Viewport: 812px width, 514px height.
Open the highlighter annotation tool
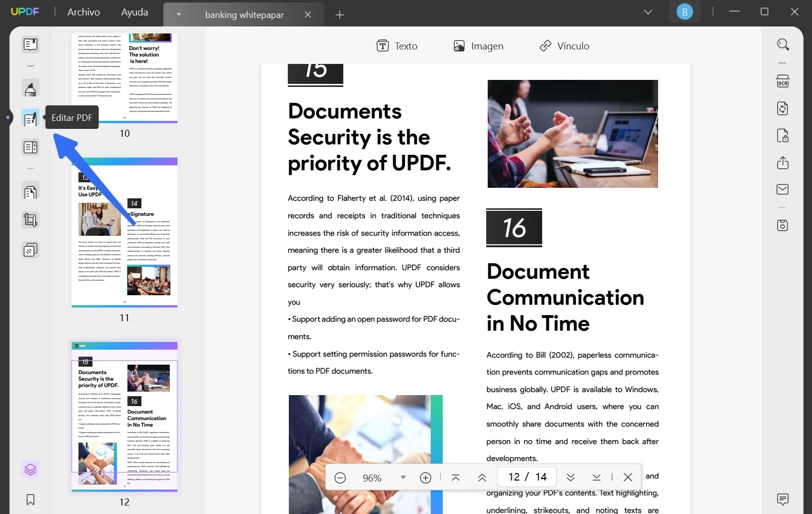pos(30,88)
